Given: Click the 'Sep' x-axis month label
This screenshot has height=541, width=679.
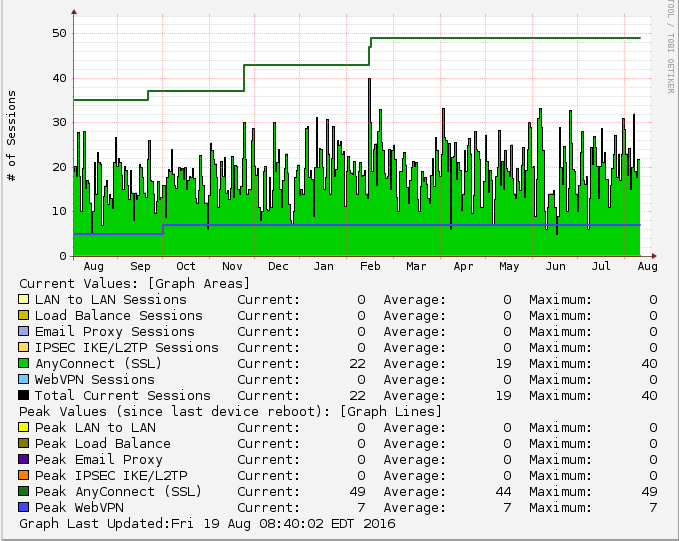Looking at the screenshot, I should (140, 266).
